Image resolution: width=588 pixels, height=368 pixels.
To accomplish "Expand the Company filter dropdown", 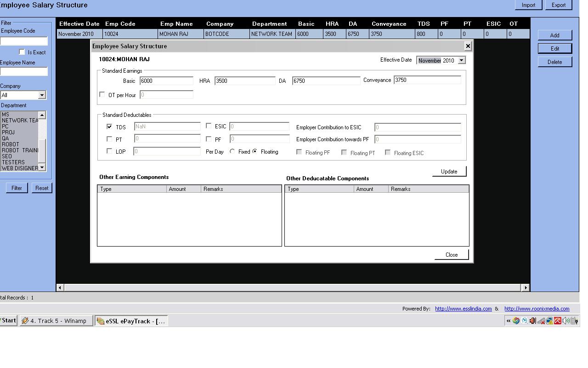I will 42,95.
